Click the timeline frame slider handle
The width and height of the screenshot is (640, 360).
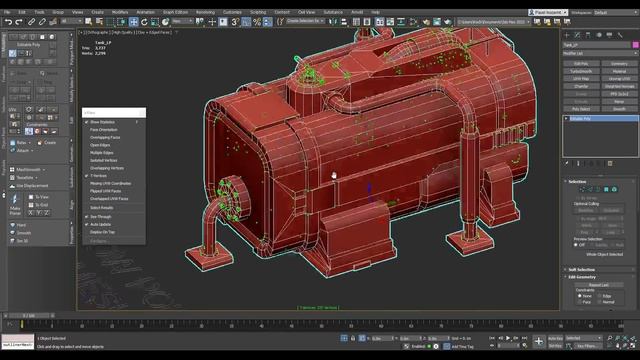(29, 316)
